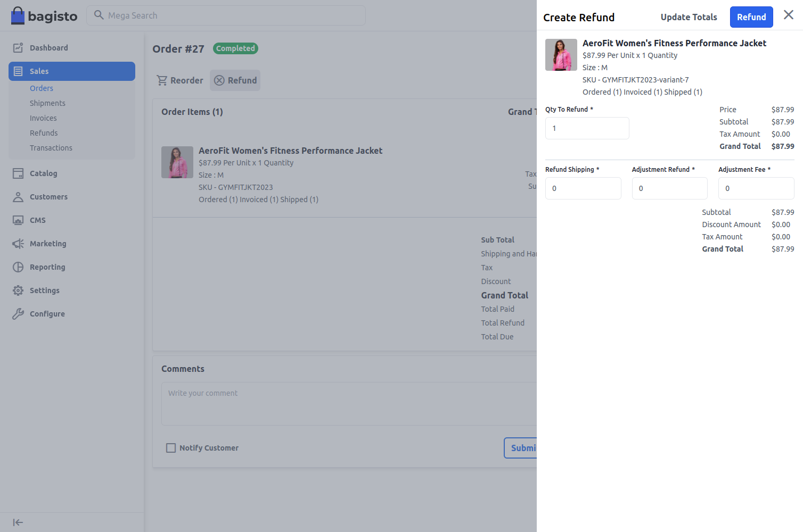
Task: Open the Refunds submenu item
Action: click(x=44, y=133)
